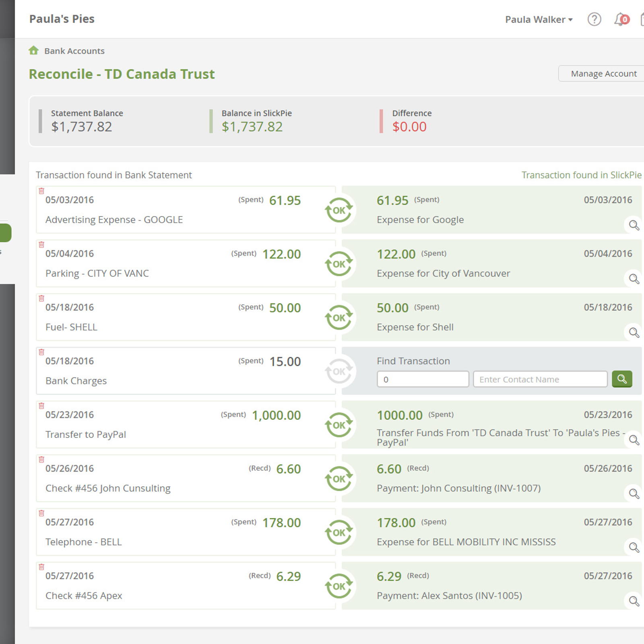Toggle the greyed OK button for Bank Charges
This screenshot has width=644, height=644.
tap(339, 371)
